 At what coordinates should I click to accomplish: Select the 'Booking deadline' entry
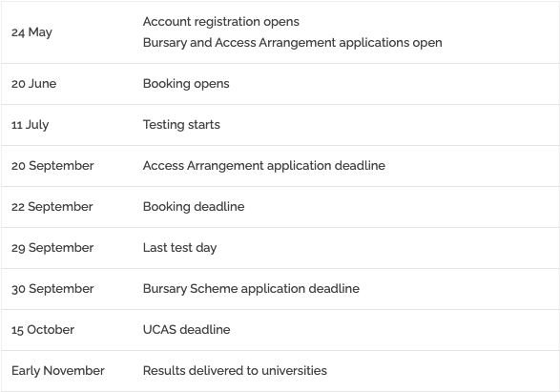click(194, 207)
